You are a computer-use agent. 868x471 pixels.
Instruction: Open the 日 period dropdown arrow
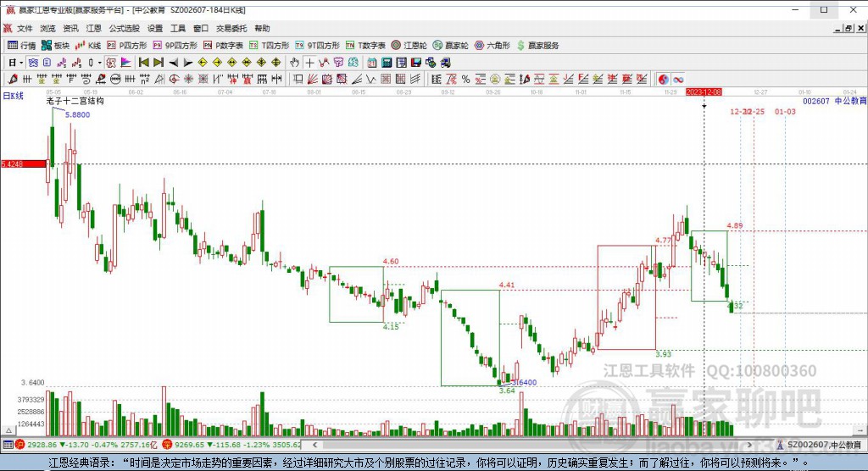click(x=21, y=63)
